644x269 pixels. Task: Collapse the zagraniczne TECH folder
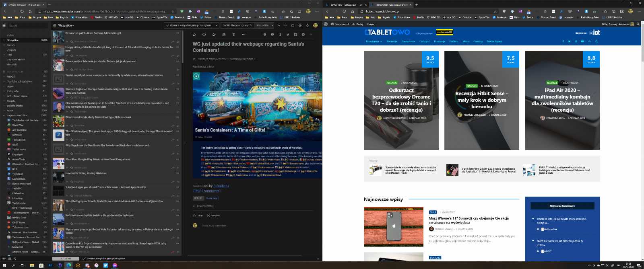coord(4,115)
